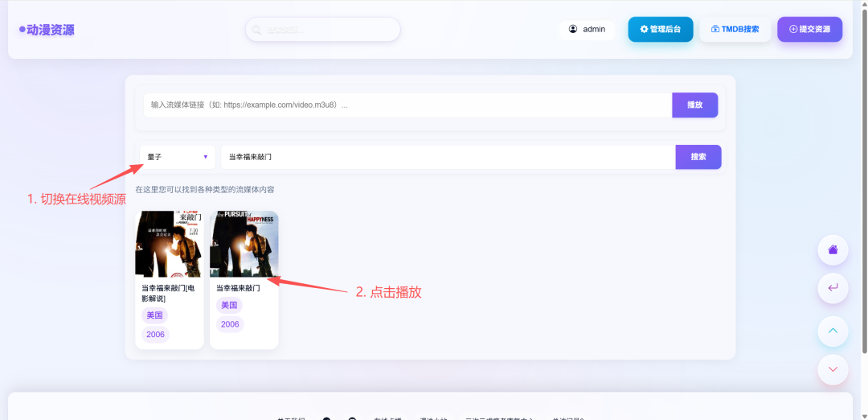Click the 当幸福来敲门[电影解说] title text

coord(168,293)
